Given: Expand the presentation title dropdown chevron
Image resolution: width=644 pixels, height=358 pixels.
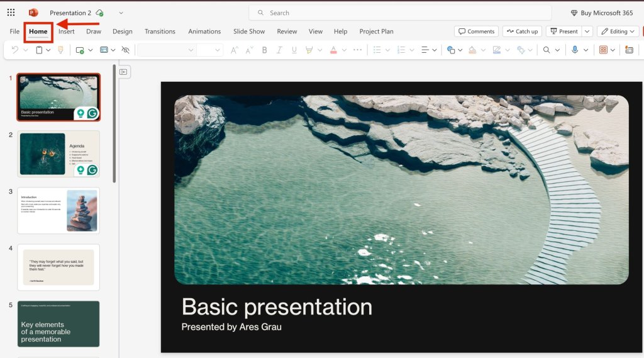Looking at the screenshot, I should click(121, 13).
